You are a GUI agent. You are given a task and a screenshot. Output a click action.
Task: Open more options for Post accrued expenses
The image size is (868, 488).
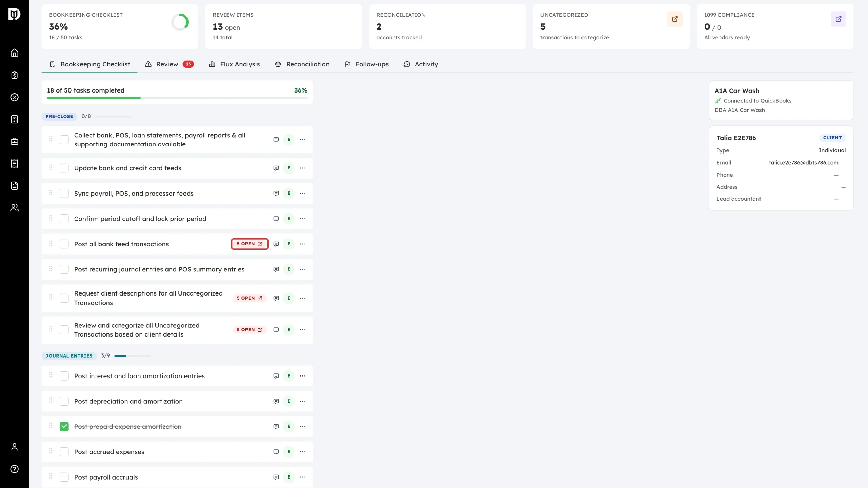click(x=302, y=452)
